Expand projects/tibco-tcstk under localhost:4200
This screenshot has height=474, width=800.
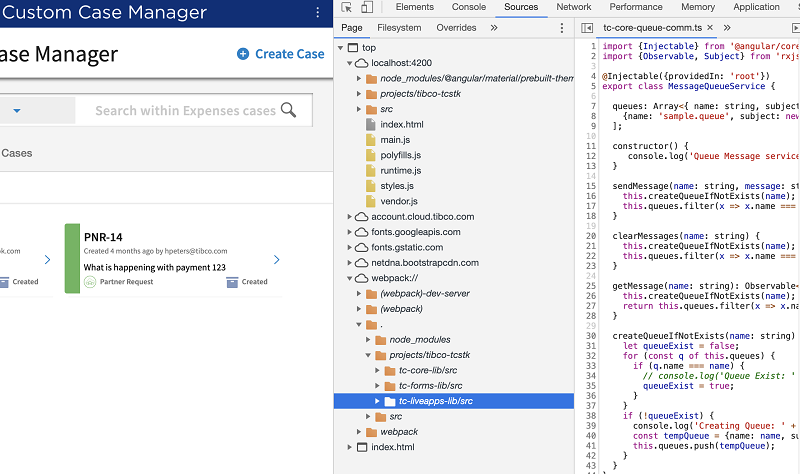coord(359,94)
